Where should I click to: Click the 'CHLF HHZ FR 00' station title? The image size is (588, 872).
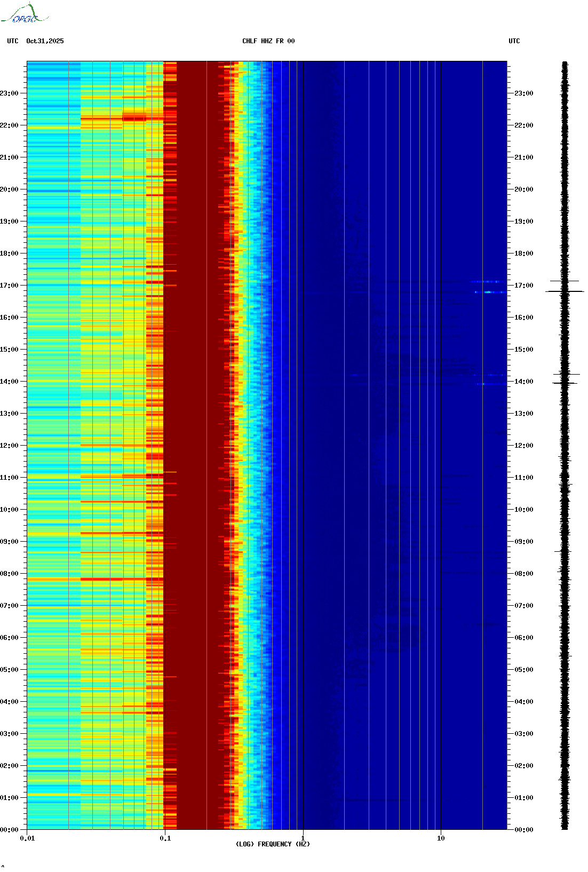[x=268, y=41]
